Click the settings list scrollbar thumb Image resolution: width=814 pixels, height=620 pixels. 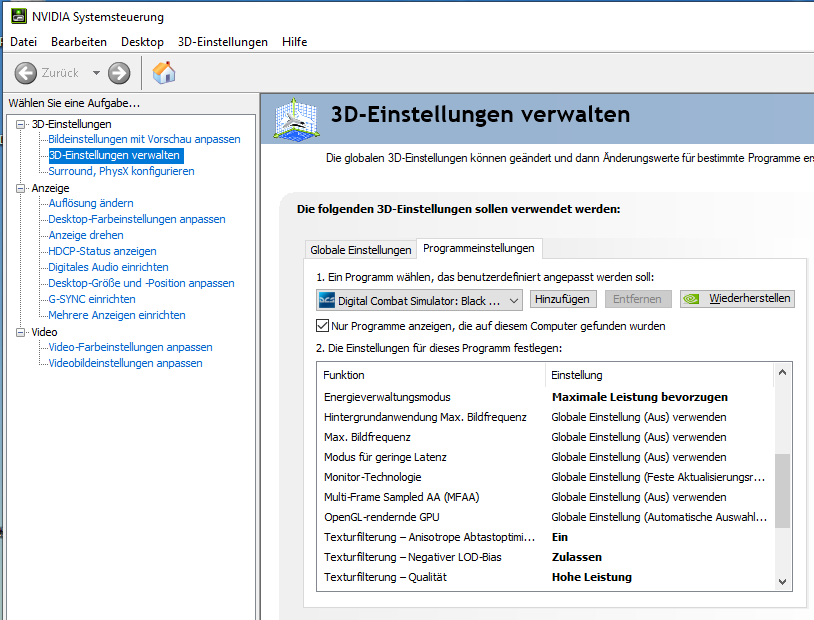click(782, 491)
